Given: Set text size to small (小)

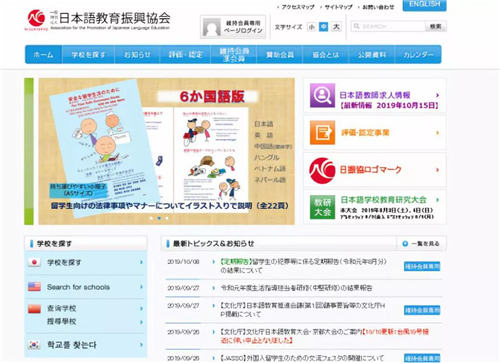Looking at the screenshot, I should coord(311,27).
